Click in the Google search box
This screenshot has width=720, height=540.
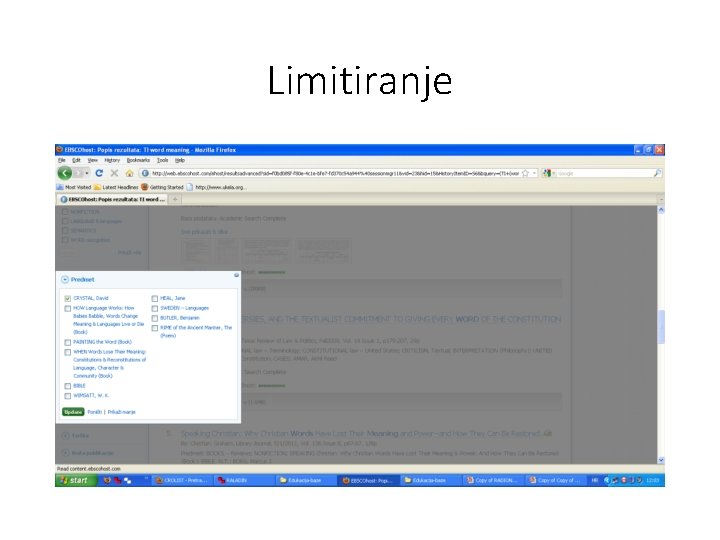[x=604, y=173]
